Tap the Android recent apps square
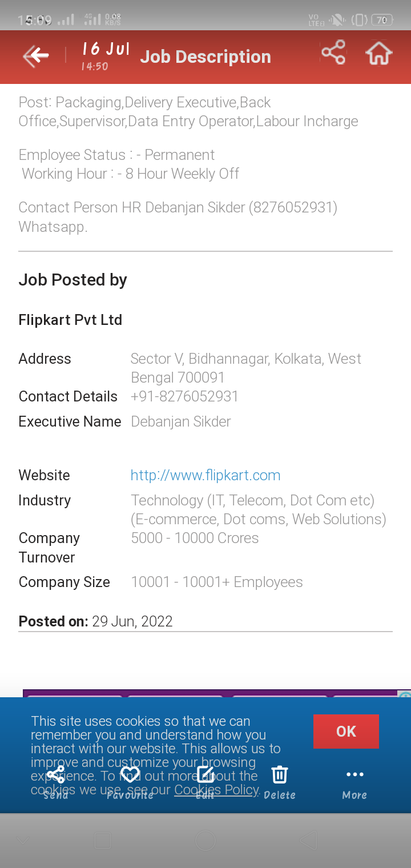 (103, 840)
